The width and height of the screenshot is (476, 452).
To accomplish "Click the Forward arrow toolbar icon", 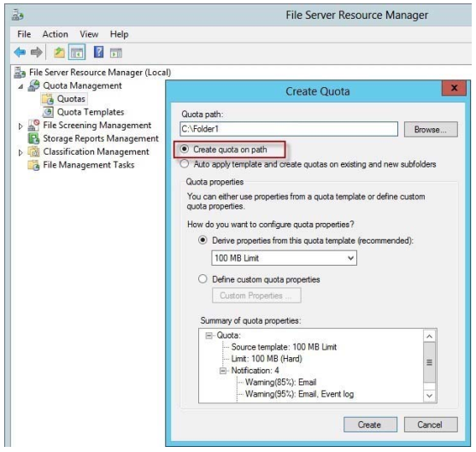I will tap(37, 52).
